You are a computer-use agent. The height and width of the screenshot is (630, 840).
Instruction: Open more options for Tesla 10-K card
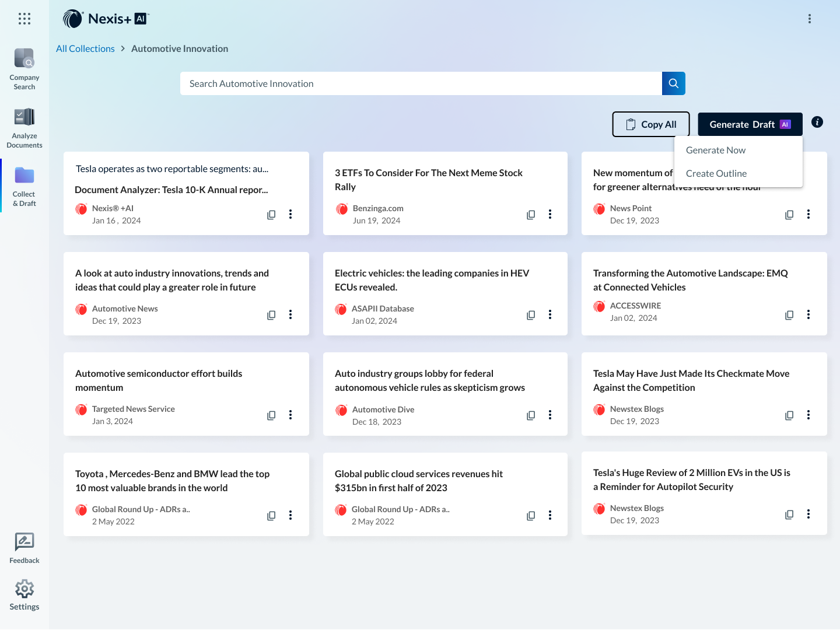(290, 214)
